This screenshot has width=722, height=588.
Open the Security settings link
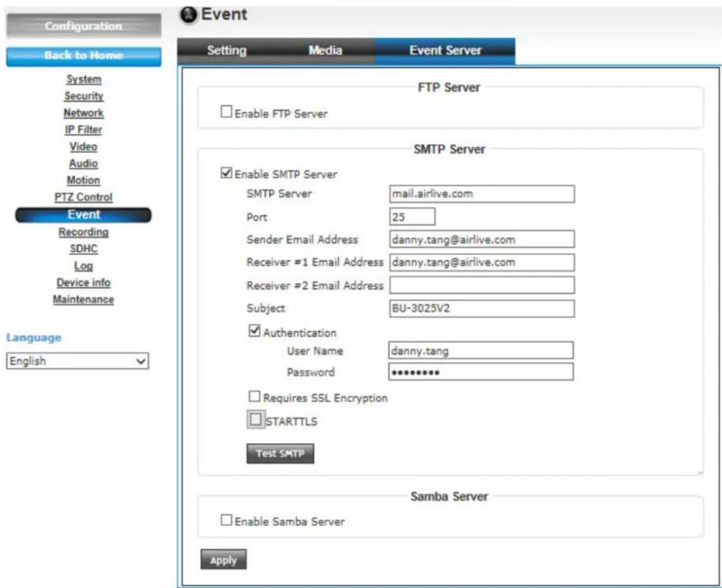[x=83, y=96]
